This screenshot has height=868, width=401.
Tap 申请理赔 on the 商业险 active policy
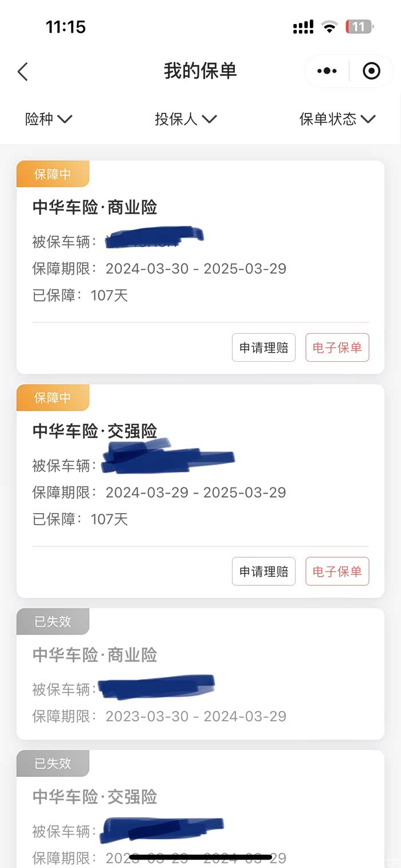264,347
